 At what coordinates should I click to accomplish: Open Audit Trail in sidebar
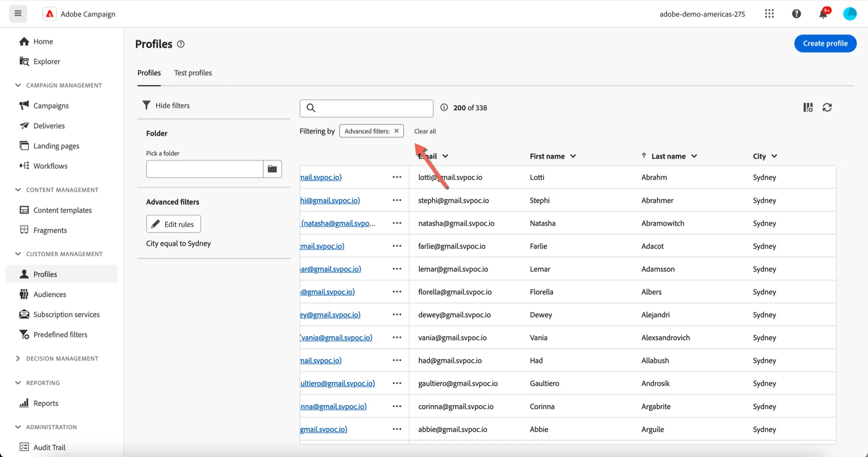(x=49, y=447)
